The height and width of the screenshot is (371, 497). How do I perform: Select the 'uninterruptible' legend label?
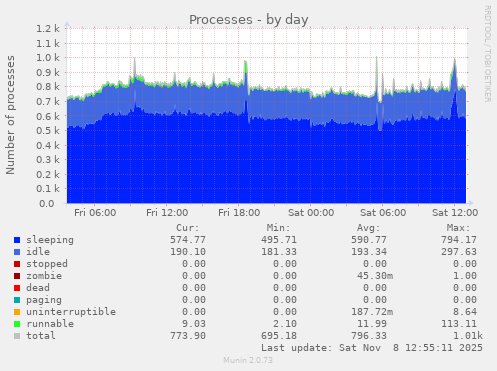(71, 312)
